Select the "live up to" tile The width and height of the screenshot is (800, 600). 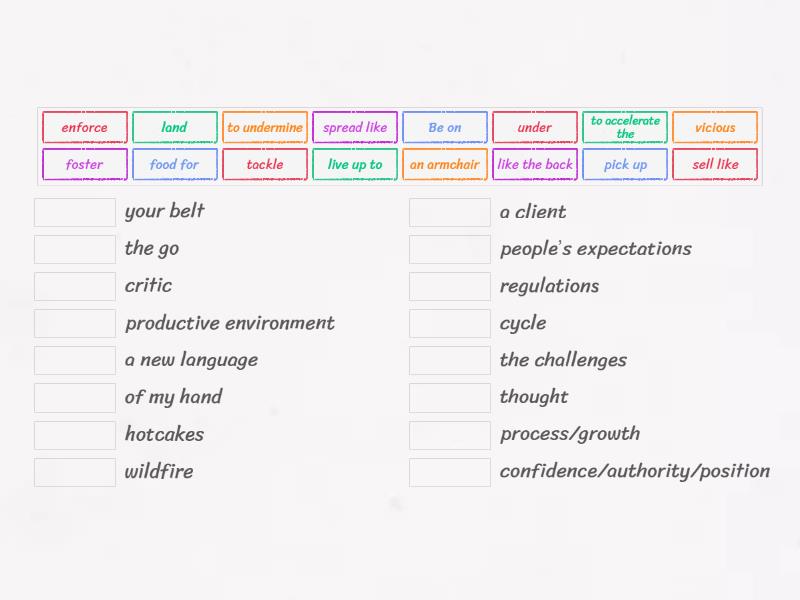355,164
